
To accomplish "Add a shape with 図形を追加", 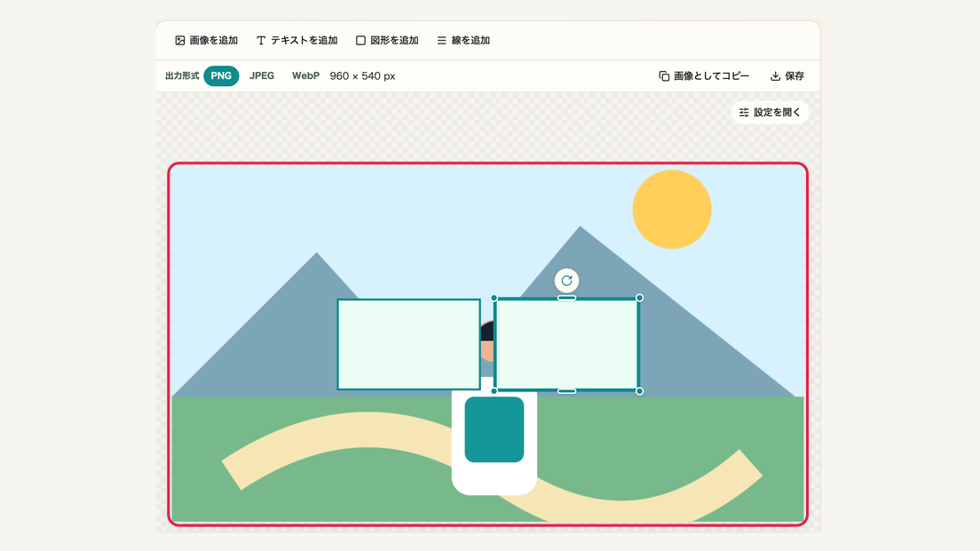I will click(x=388, y=41).
